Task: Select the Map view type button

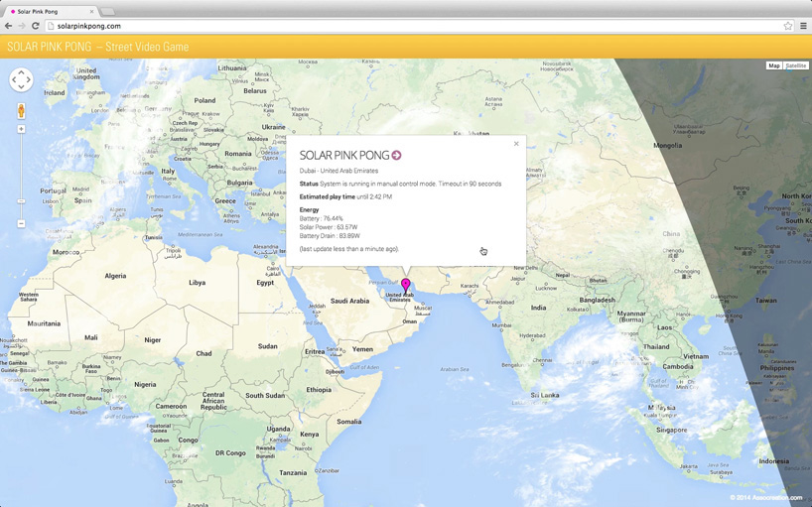Action: [774, 65]
